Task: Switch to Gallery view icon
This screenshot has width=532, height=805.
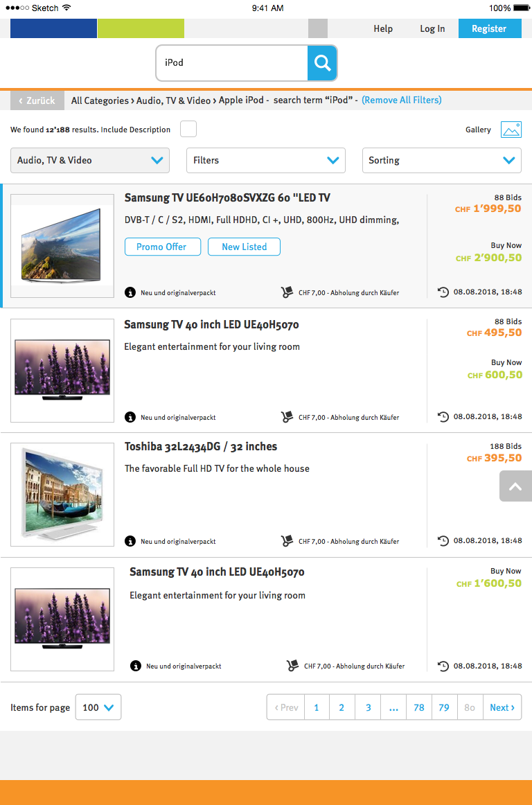Action: [511, 130]
